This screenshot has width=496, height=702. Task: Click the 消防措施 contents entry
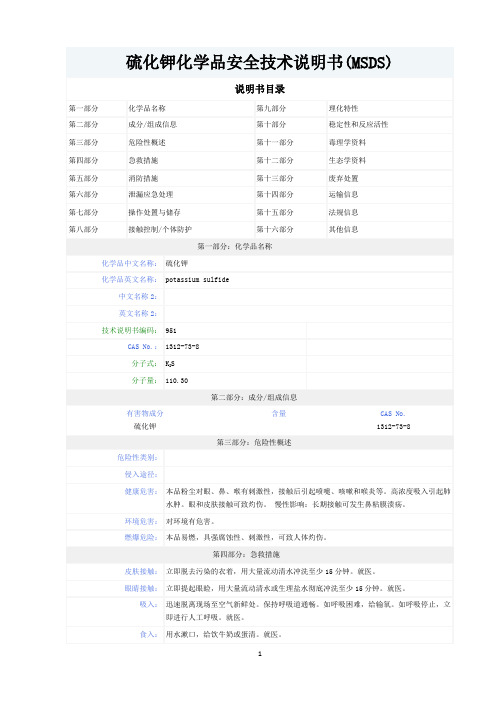(x=143, y=178)
